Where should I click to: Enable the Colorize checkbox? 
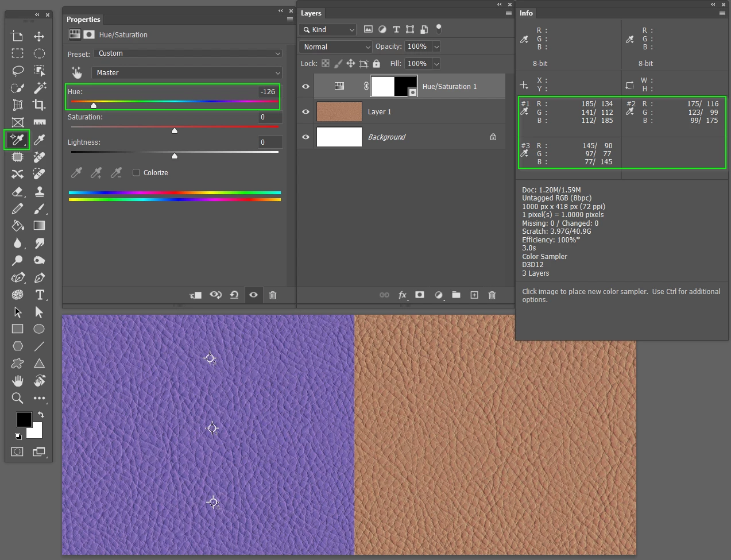(x=136, y=172)
